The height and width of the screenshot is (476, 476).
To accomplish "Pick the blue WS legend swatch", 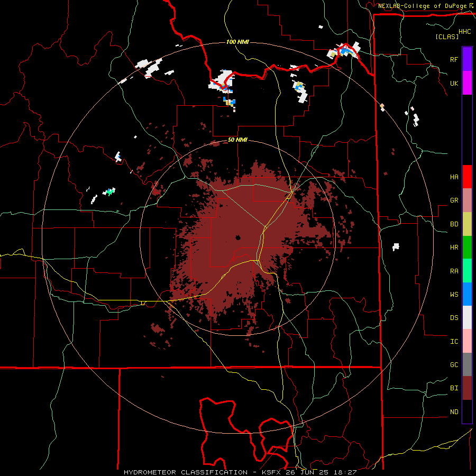I will (x=467, y=294).
